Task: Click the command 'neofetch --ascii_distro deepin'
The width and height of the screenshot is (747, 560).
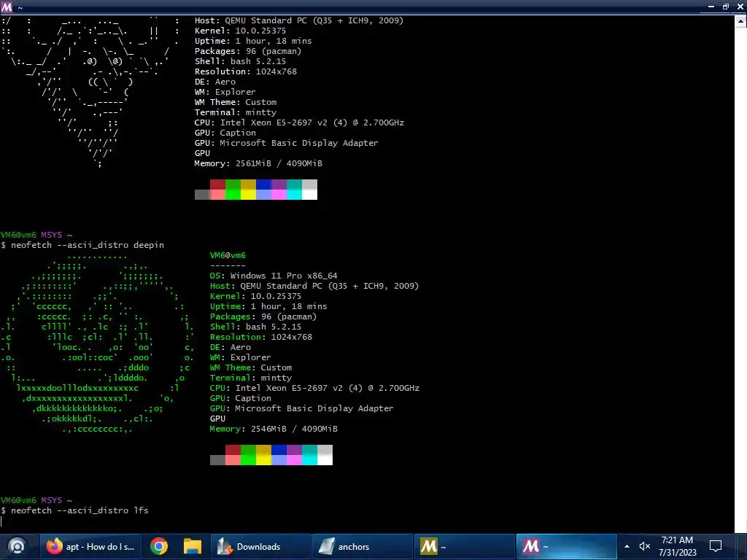Action: [x=88, y=245]
